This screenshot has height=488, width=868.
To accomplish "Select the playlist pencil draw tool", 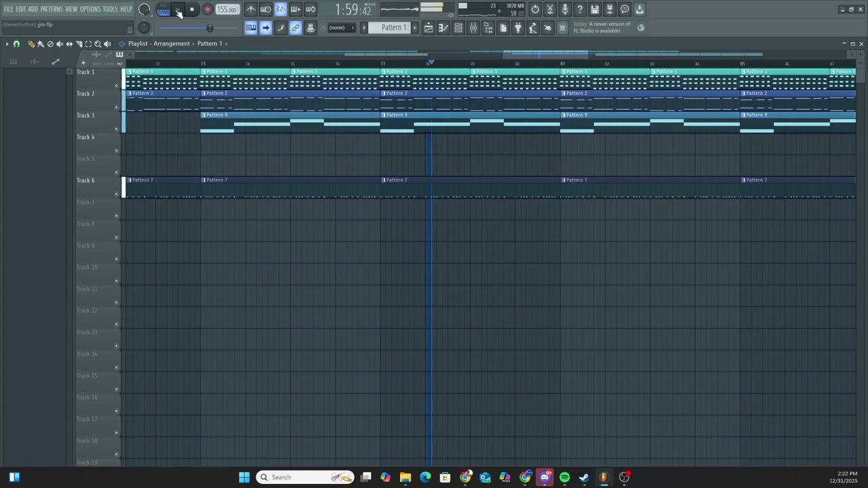I will tap(31, 43).
